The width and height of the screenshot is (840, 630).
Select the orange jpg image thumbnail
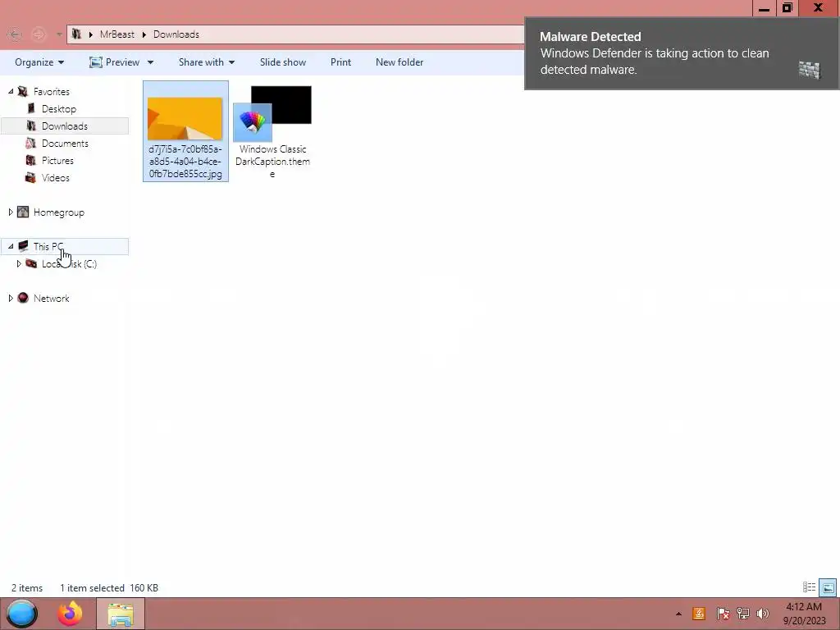pos(185,118)
